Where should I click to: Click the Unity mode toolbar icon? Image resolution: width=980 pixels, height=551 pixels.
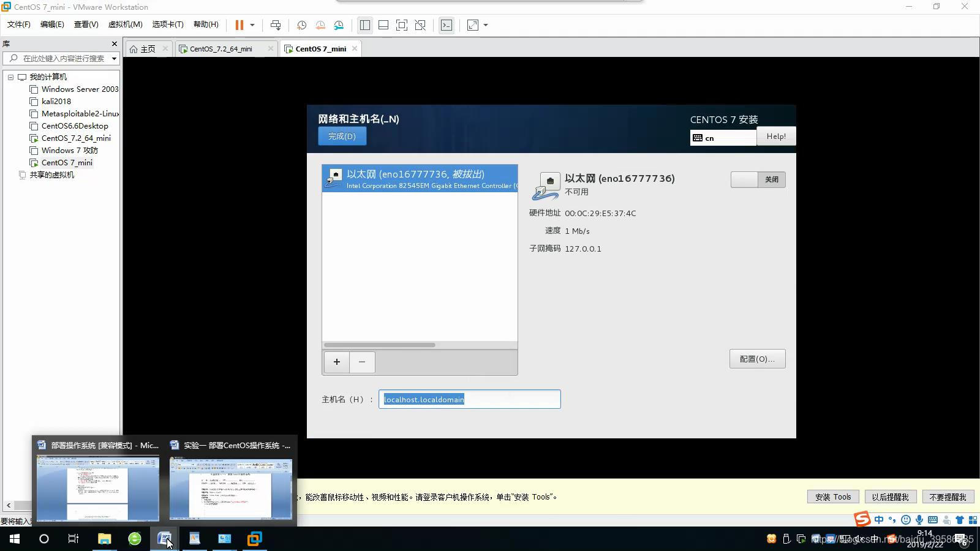coord(420,25)
